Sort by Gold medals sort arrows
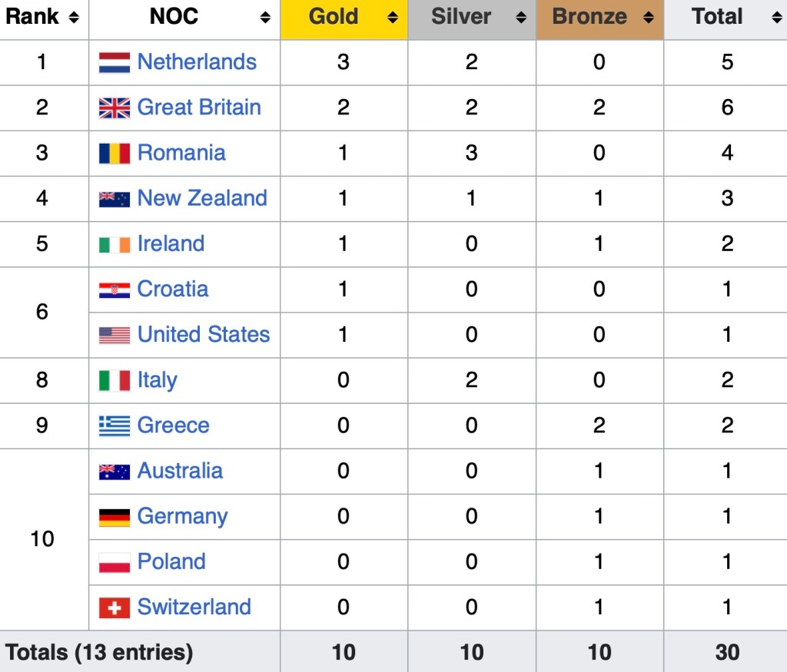Viewport: 787px width, 672px height. [393, 17]
